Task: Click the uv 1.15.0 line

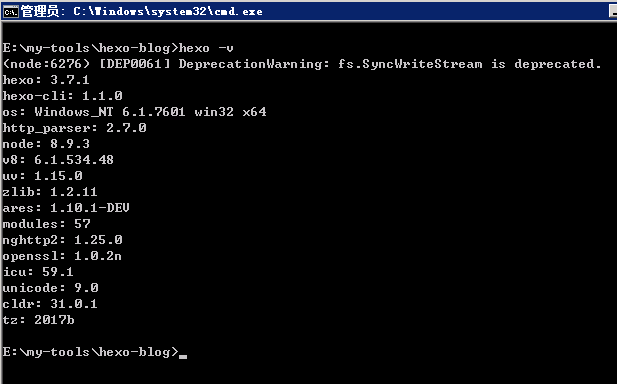Action: click(x=42, y=176)
